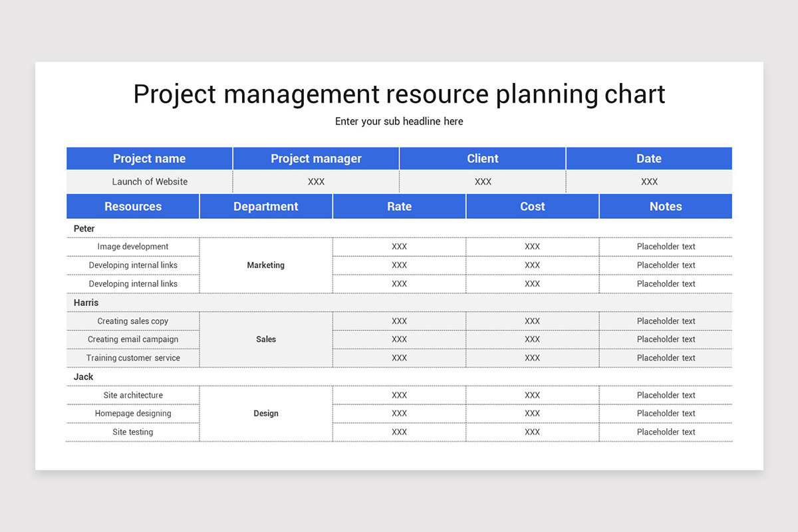Click the Client header cell
This screenshot has width=798, height=532.
(483, 158)
